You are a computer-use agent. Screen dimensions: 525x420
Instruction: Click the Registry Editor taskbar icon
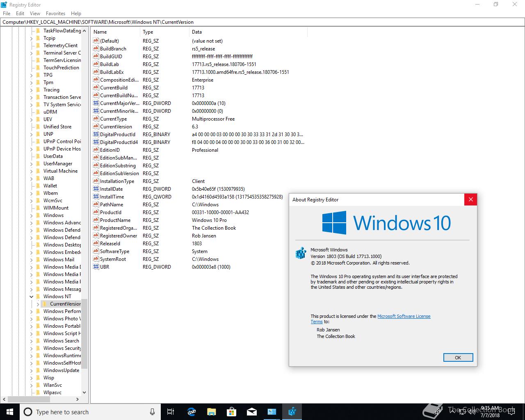(292, 412)
